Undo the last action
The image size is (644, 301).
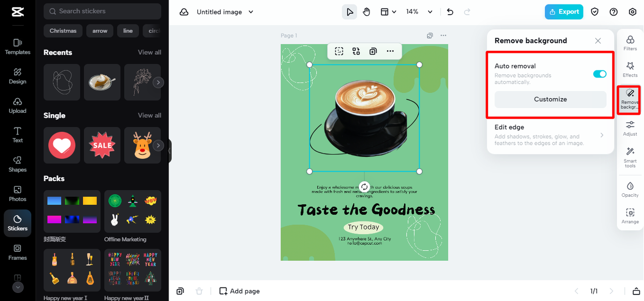click(450, 12)
